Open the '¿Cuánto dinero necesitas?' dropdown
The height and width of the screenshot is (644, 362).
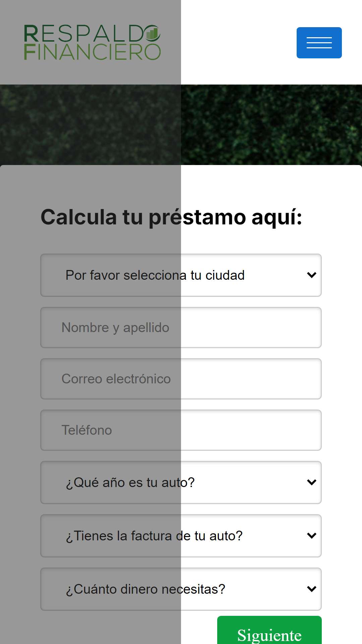[x=181, y=589]
